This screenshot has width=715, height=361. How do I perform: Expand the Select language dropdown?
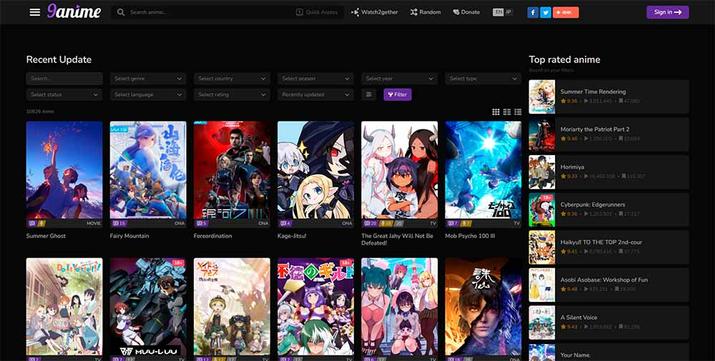tap(148, 94)
